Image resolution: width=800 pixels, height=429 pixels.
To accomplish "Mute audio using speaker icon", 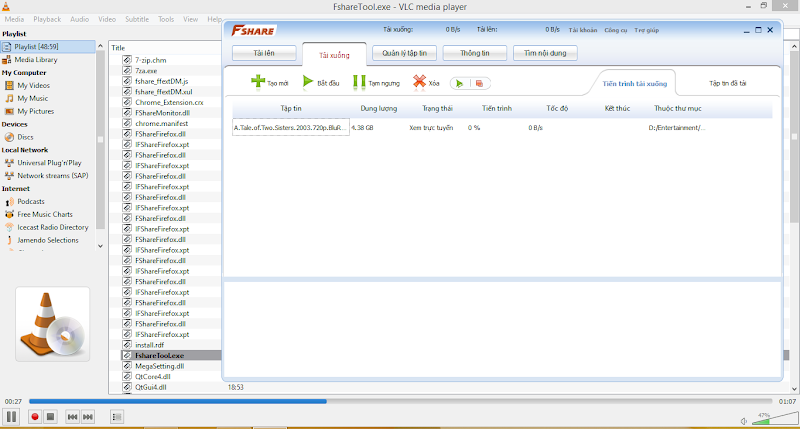I will [x=744, y=421].
